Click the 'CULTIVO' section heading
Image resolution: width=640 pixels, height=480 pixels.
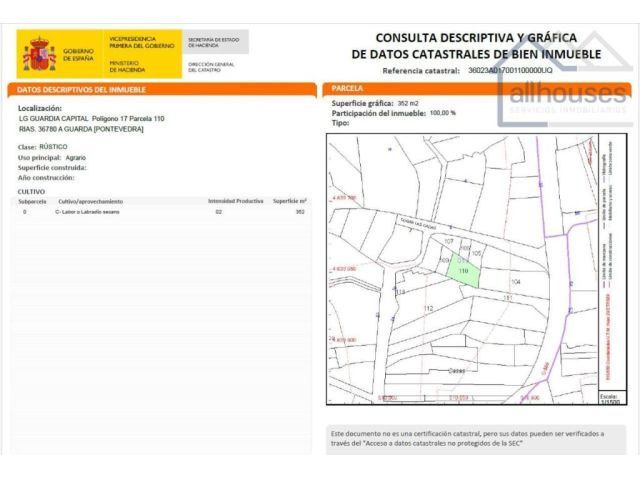(31, 191)
